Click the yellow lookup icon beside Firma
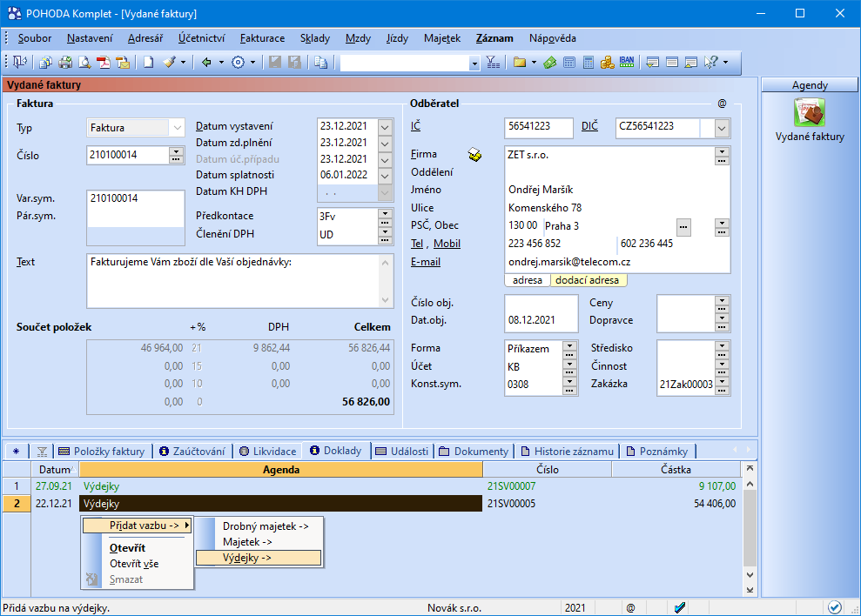Image resolution: width=861 pixels, height=616 pixels. 475,155
